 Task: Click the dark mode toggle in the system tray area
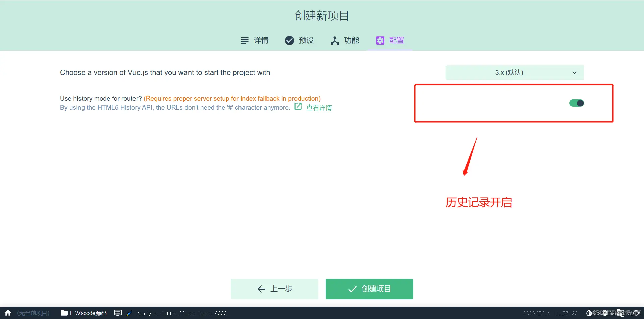(x=589, y=313)
